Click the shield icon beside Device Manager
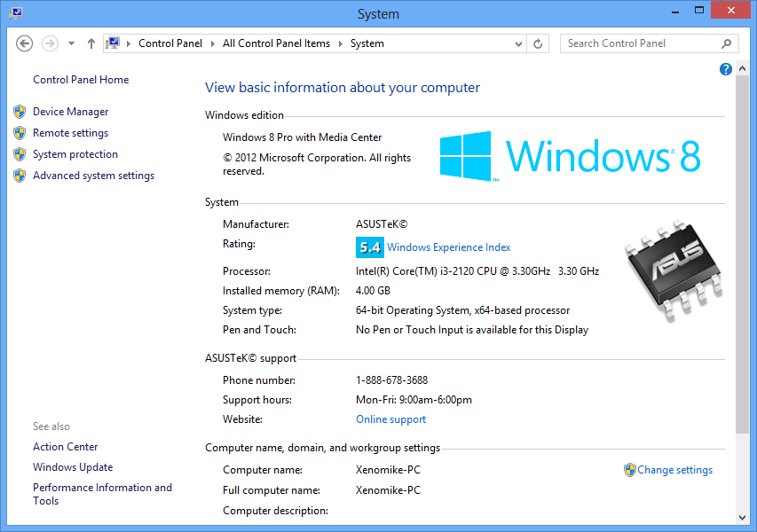Screen dimensions: 757x532 [x=20, y=112]
